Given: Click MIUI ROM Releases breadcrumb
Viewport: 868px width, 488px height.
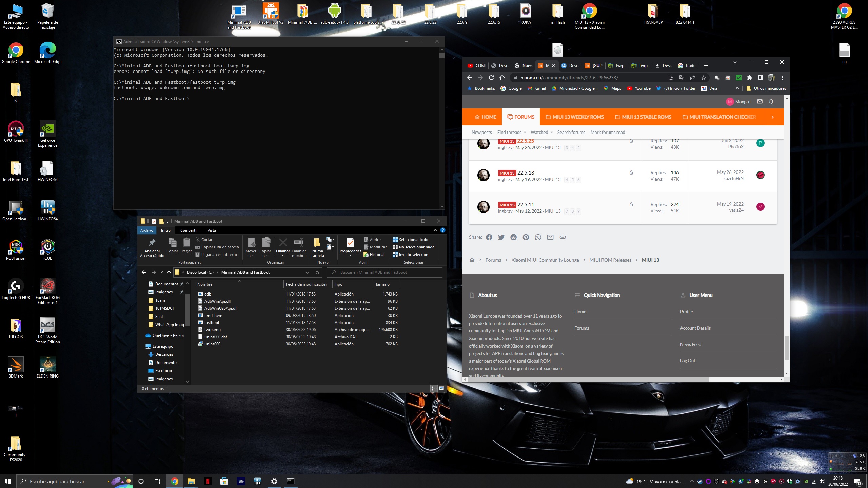Looking at the screenshot, I should click(610, 260).
